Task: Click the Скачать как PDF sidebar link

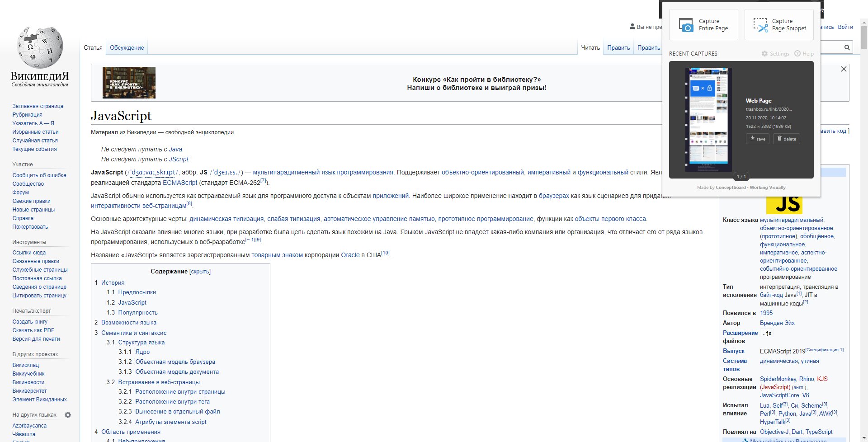Action: (x=33, y=330)
